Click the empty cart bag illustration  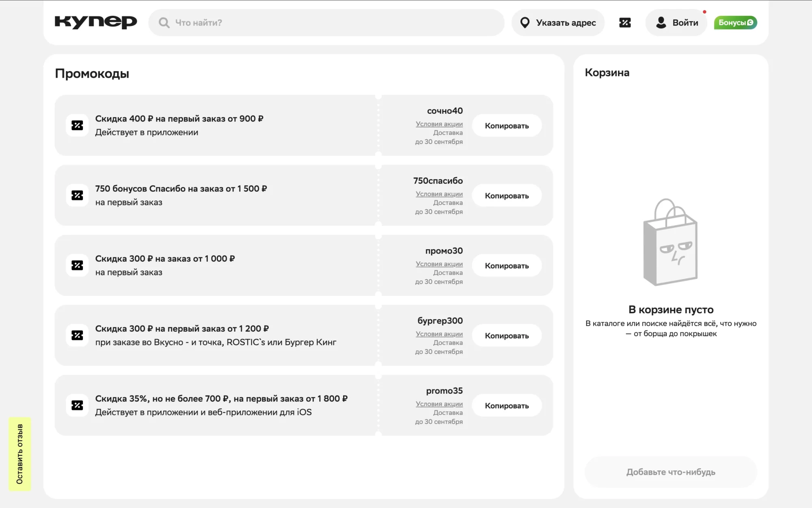[x=670, y=242]
